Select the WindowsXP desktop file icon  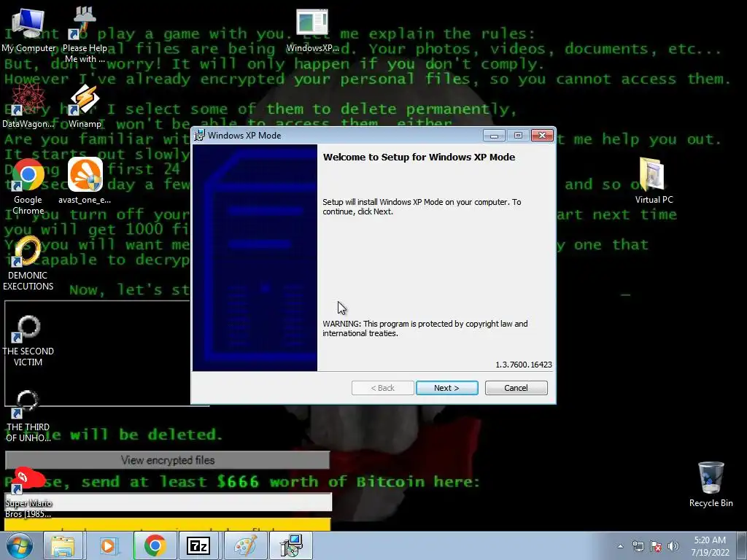tap(312, 29)
